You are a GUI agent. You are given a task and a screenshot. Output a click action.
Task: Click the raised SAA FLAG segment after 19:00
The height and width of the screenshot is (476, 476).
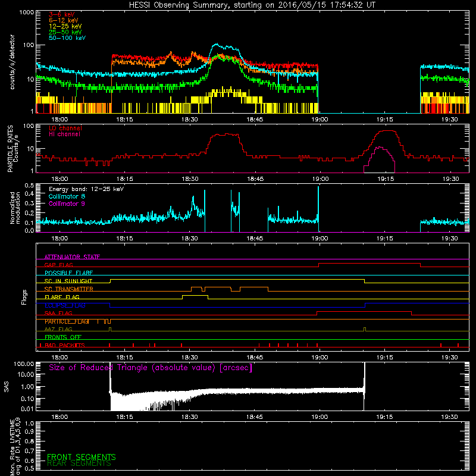[x=364, y=312]
